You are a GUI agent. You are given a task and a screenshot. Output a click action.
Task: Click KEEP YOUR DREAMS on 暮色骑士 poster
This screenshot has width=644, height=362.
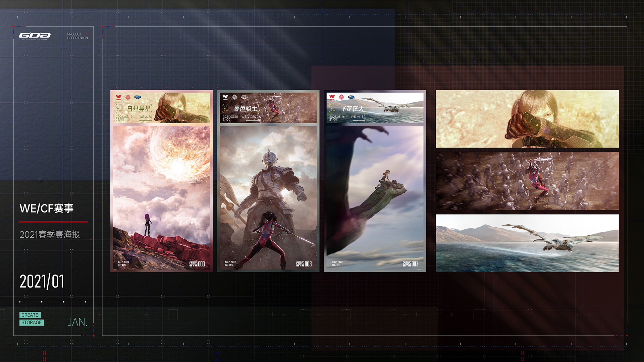tap(230, 263)
